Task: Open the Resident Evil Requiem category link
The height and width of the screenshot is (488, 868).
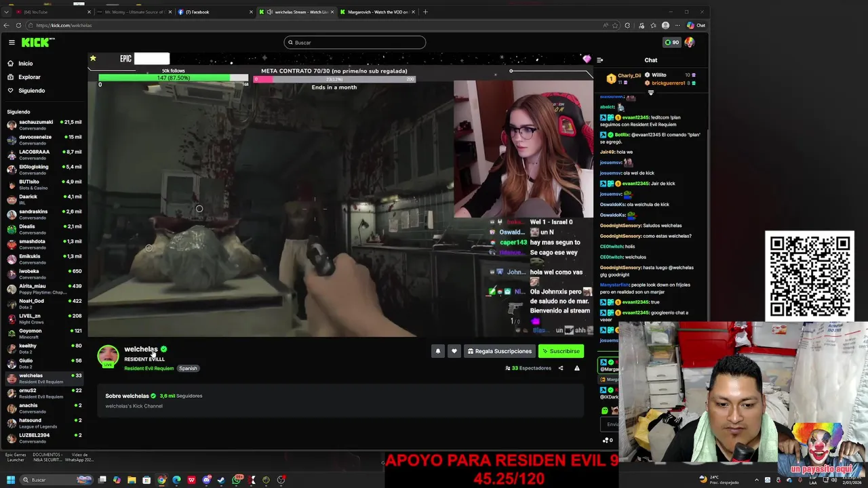Action: 149,369
